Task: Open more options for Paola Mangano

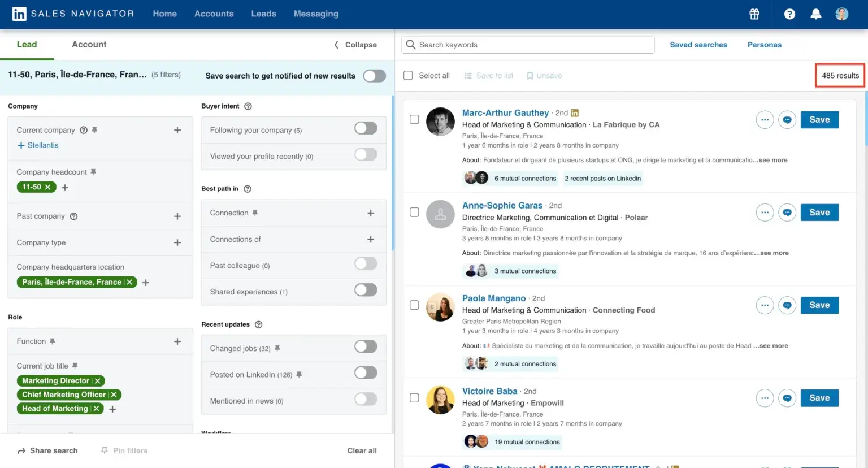Action: tap(765, 305)
